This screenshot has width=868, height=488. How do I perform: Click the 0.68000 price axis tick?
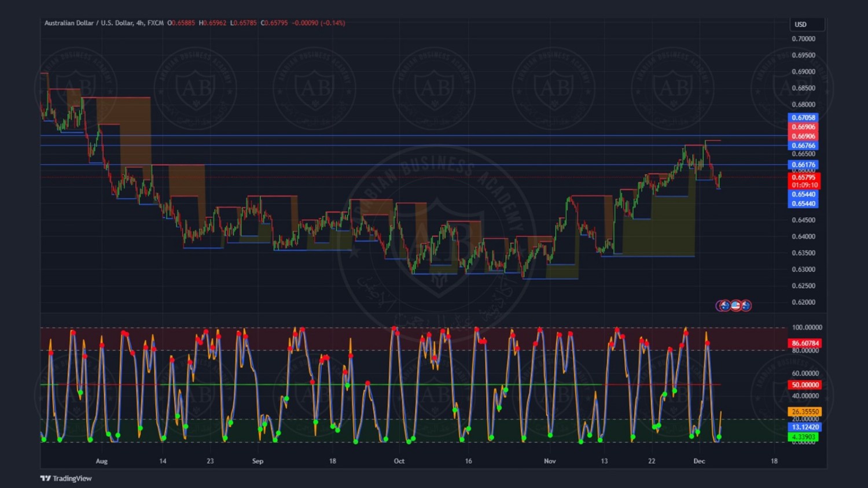[803, 105]
